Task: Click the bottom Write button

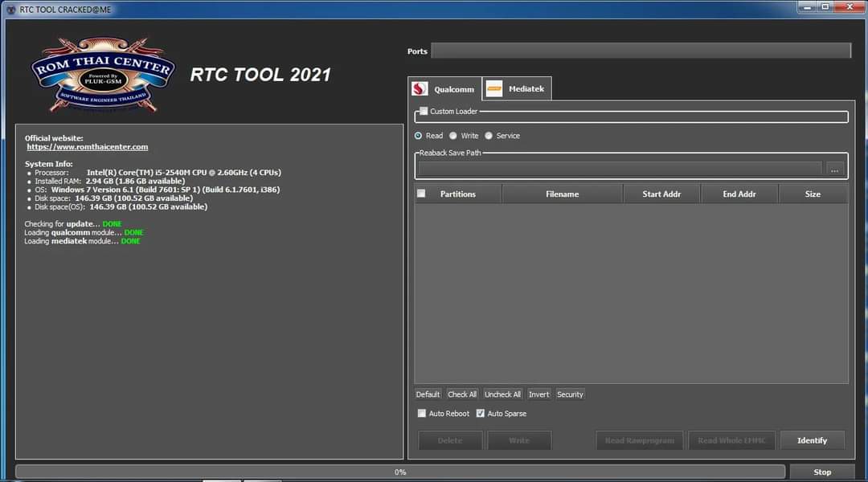Action: pos(519,440)
